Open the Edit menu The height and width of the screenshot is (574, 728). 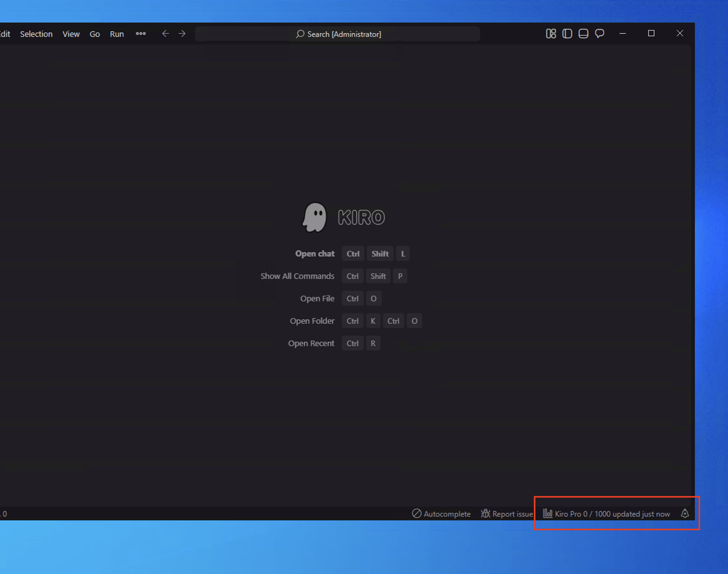tap(5, 34)
